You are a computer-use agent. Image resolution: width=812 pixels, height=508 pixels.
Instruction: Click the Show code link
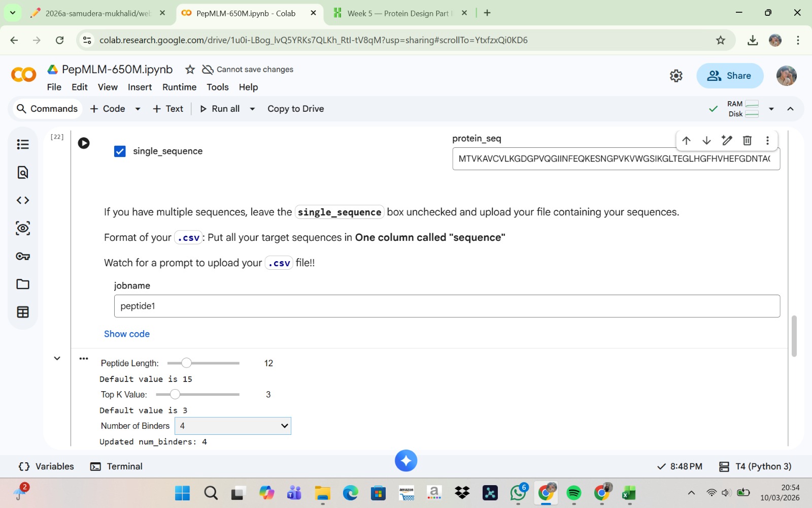click(127, 334)
